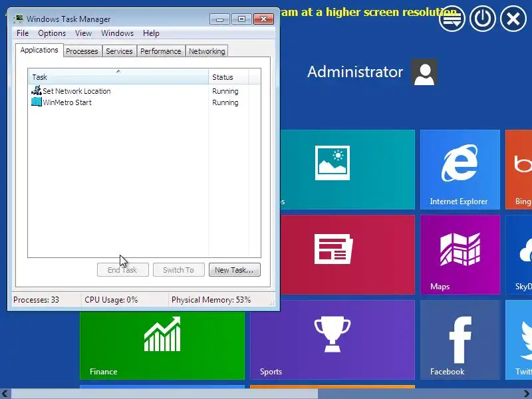Open the Twitter bird tile
The image size is (532, 399).
pyautogui.click(x=519, y=340)
